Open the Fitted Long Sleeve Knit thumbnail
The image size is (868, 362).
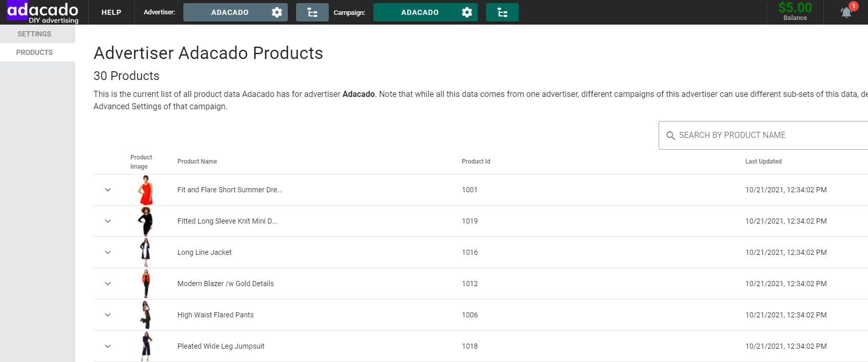146,221
